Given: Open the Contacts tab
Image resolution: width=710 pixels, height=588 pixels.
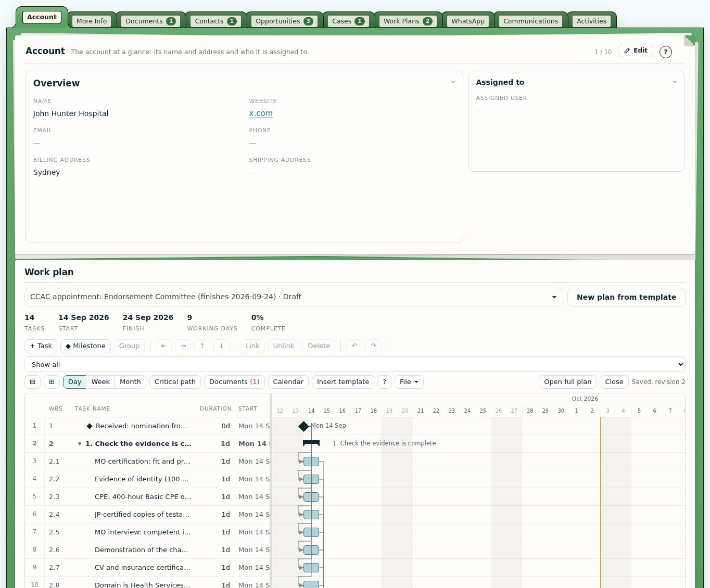Looking at the screenshot, I should [x=215, y=21].
